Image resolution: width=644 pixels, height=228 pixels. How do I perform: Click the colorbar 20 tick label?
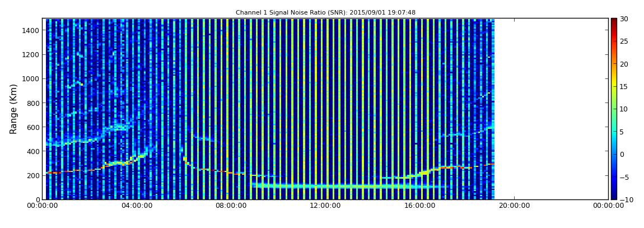coord(624,64)
